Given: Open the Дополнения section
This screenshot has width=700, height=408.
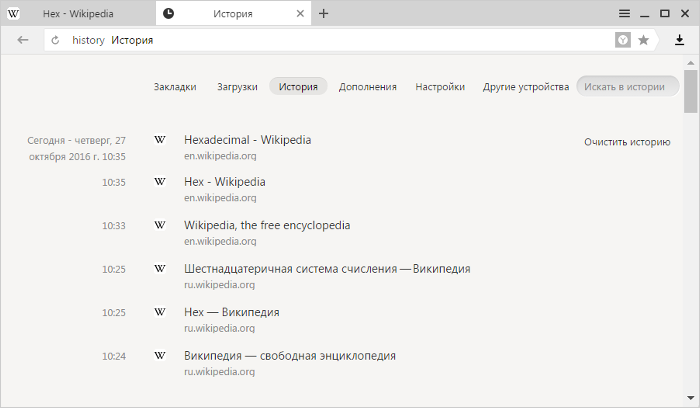Looking at the screenshot, I should coord(367,87).
